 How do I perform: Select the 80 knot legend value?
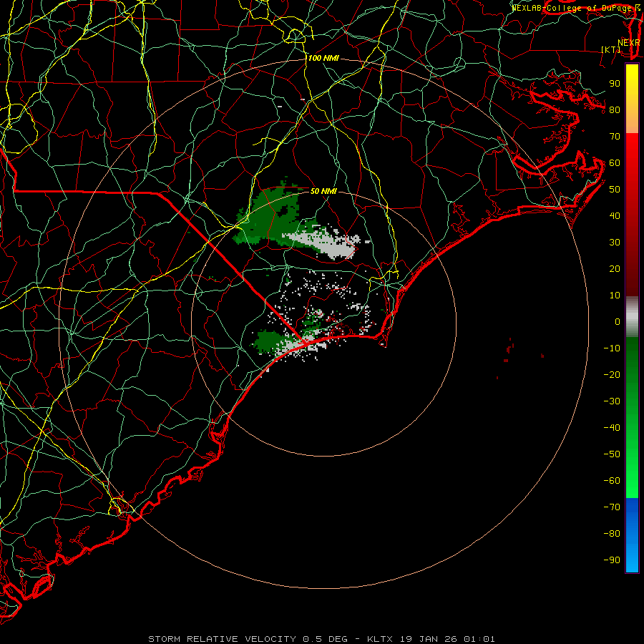(615, 110)
